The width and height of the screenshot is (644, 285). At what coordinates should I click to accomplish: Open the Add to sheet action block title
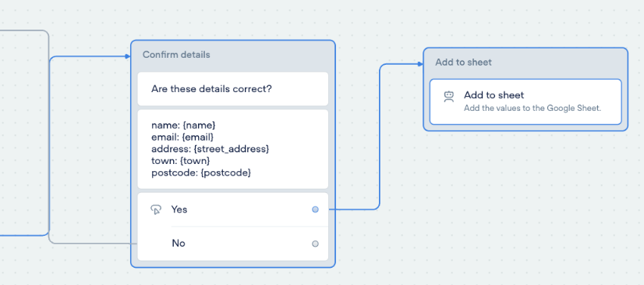494,95
